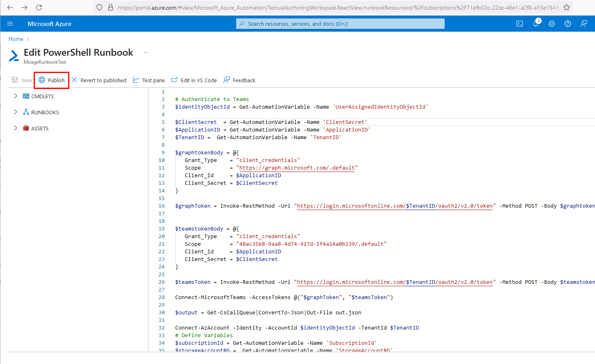Click '$identityObjectId' on line 3
595x364 pixels.
click(x=202, y=107)
